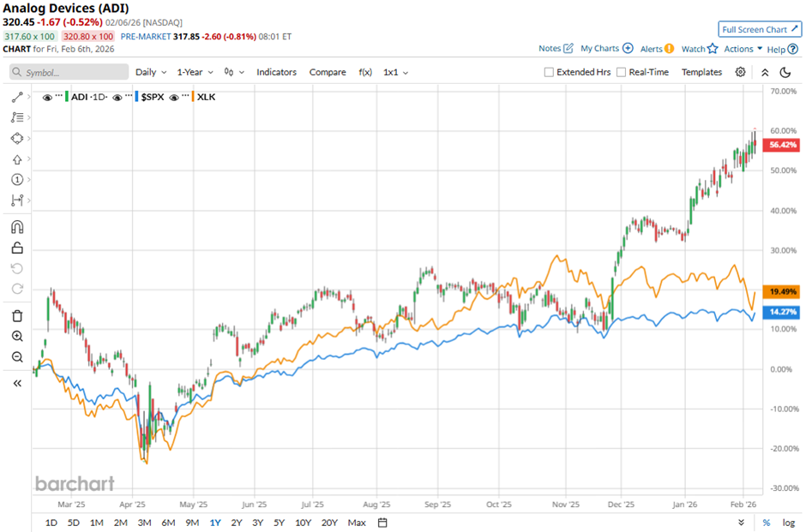Click the lock drawings icon
Screen dimensions: 806x532
pos(17,248)
